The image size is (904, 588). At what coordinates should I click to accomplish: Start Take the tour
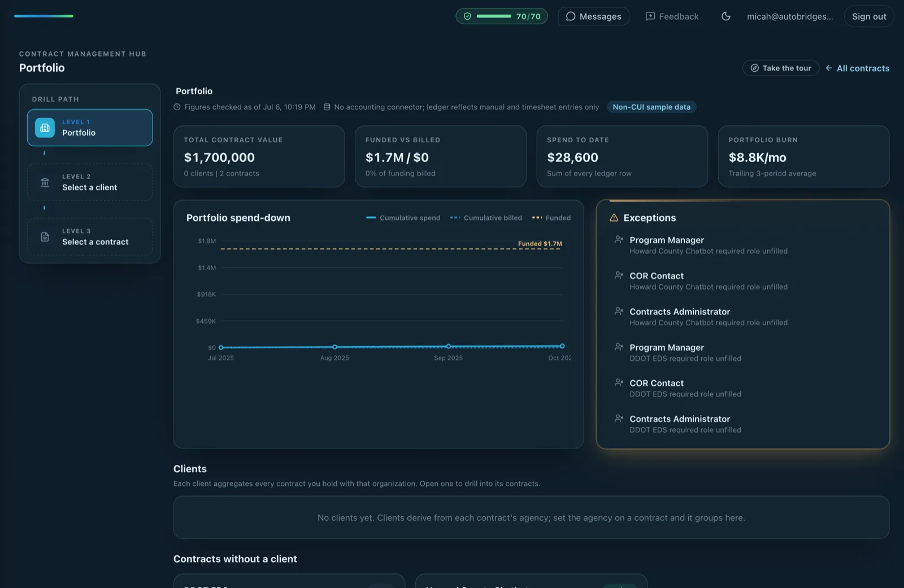tap(780, 68)
